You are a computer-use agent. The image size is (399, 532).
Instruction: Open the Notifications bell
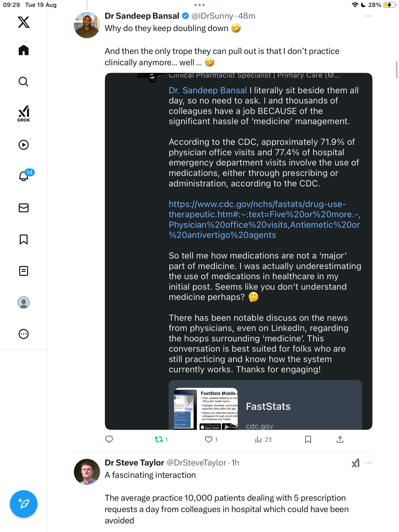tap(24, 176)
